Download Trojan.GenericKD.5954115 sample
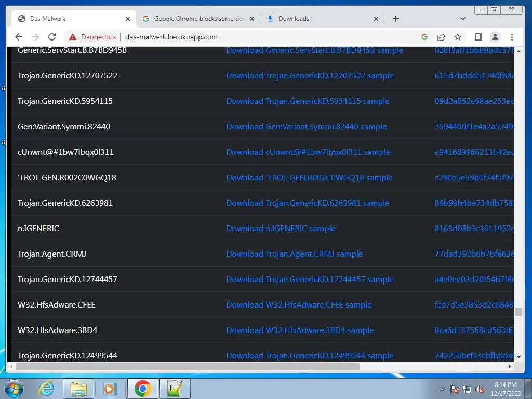Screen dimensions: 532x399 pyautogui.click(x=308, y=101)
